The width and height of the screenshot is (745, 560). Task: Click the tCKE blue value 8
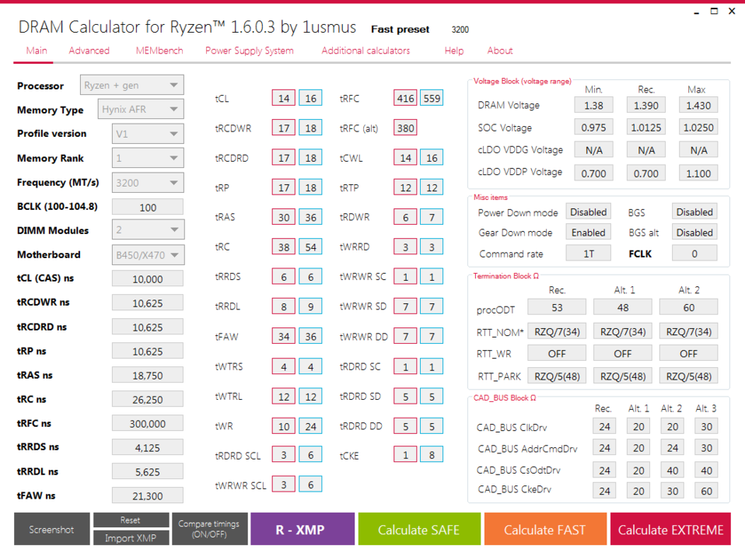432,454
